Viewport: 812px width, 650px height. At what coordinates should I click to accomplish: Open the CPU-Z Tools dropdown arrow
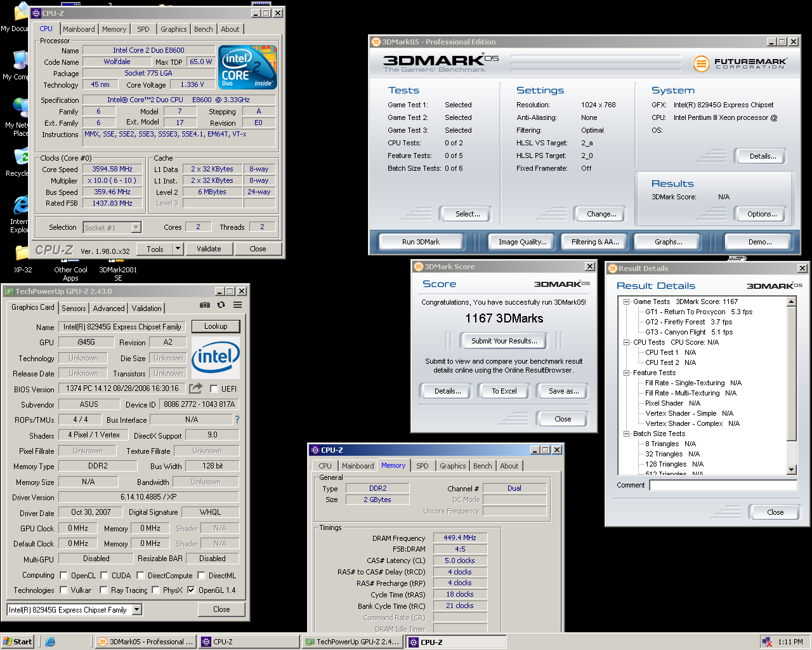(178, 249)
